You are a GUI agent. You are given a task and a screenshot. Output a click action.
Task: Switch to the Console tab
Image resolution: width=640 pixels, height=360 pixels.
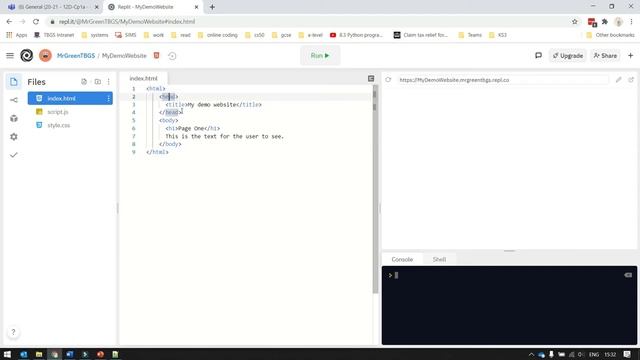tap(402, 260)
